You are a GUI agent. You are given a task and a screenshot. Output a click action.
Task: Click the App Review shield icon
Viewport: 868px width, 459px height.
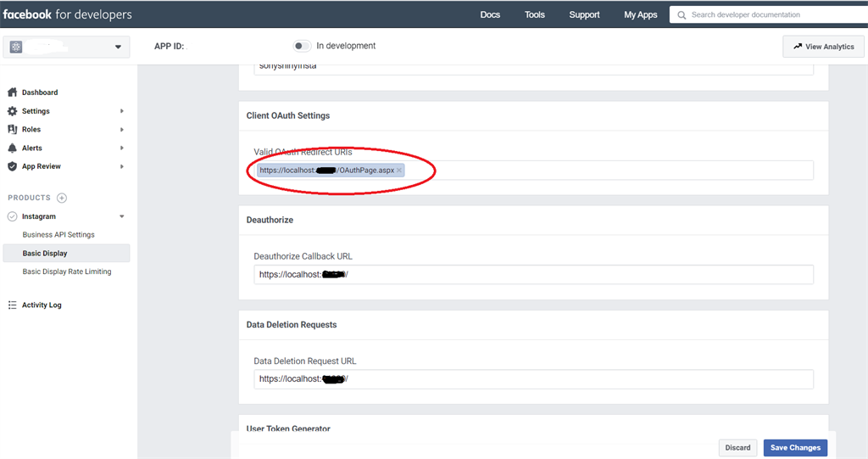pyautogui.click(x=12, y=166)
